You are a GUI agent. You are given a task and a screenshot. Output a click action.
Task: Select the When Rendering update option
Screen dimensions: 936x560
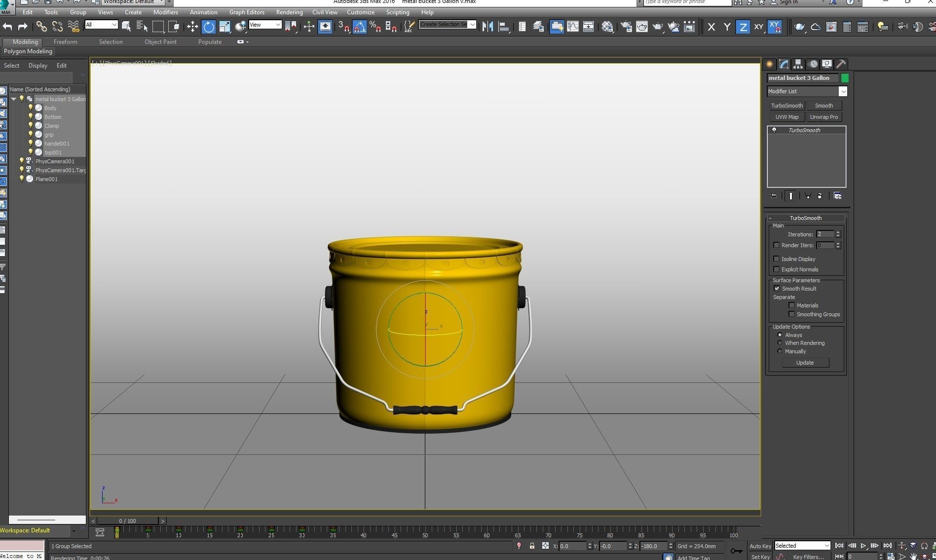(780, 343)
